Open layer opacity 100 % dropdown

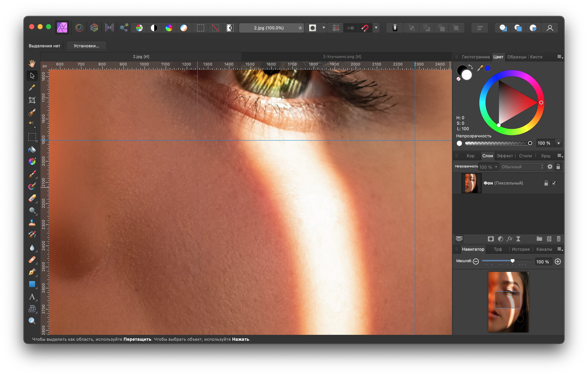pos(496,167)
